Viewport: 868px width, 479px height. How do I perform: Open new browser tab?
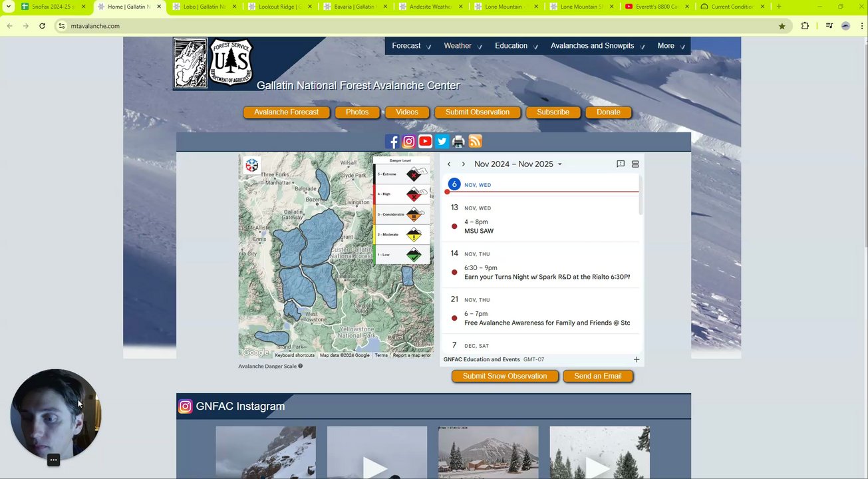click(x=779, y=7)
